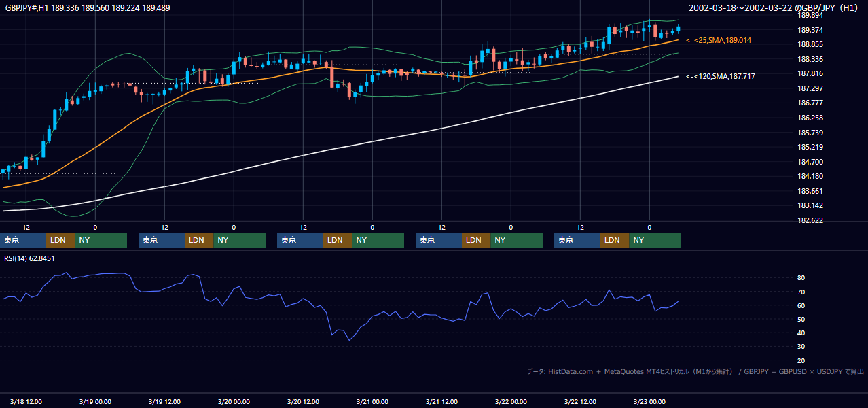Click the GBPJPY#,H1 OHLC header text
868x408 pixels.
(x=88, y=7)
